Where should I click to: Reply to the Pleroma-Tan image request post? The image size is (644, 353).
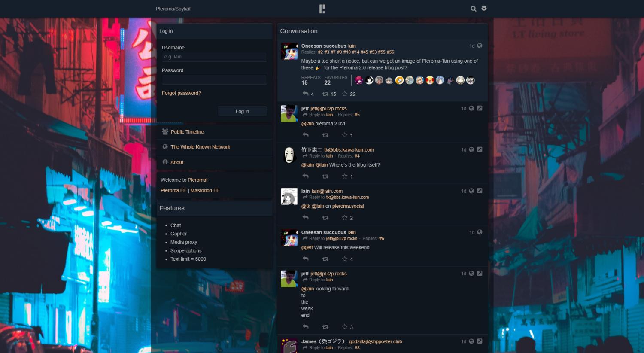point(306,94)
